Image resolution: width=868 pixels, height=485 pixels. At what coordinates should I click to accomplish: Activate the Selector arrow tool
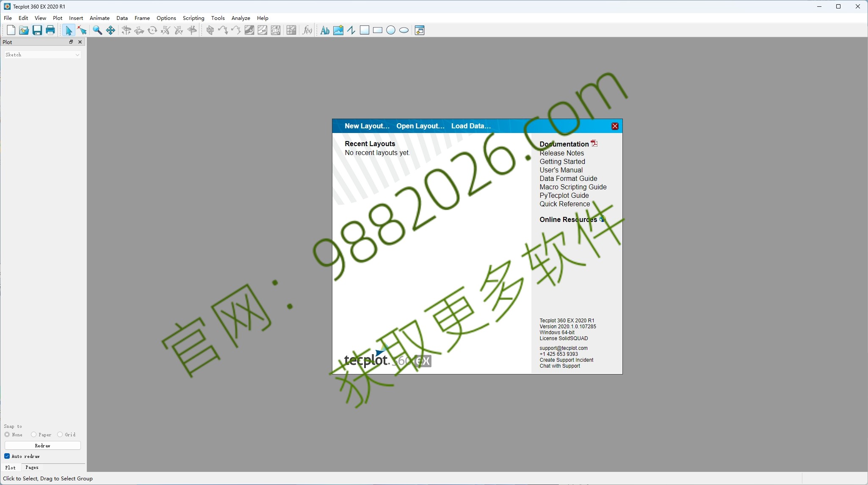[69, 30]
